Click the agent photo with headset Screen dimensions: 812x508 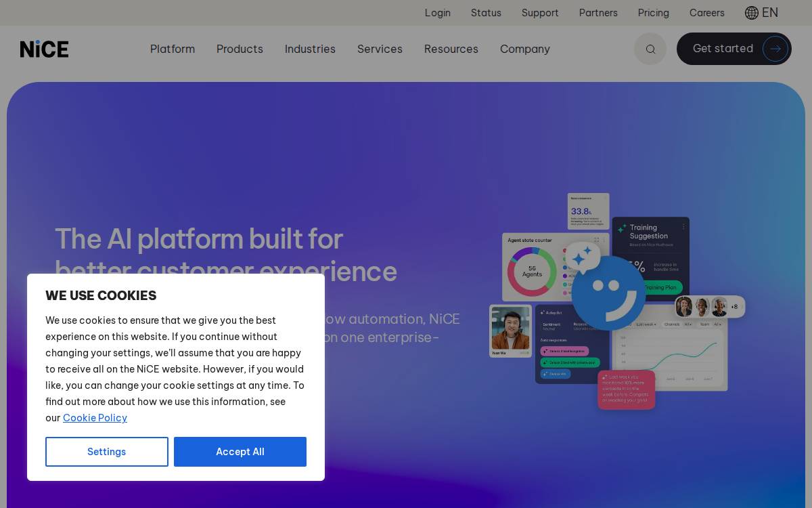(x=510, y=331)
